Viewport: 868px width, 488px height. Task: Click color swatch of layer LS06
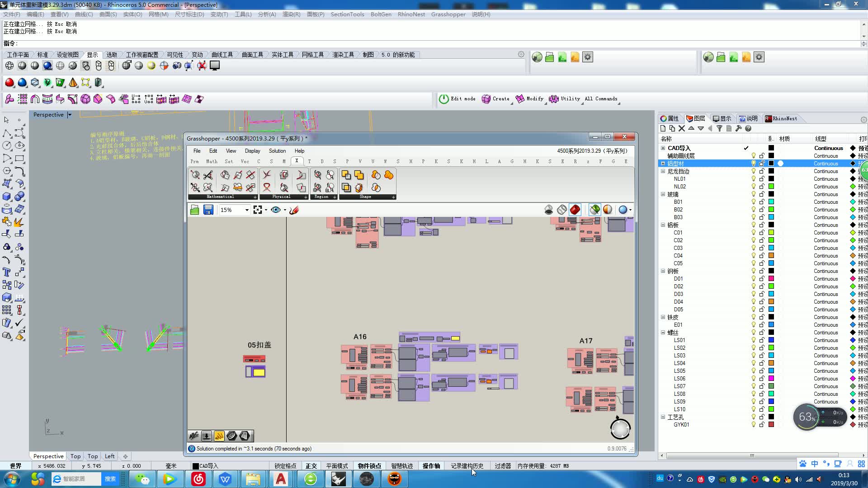click(x=771, y=379)
